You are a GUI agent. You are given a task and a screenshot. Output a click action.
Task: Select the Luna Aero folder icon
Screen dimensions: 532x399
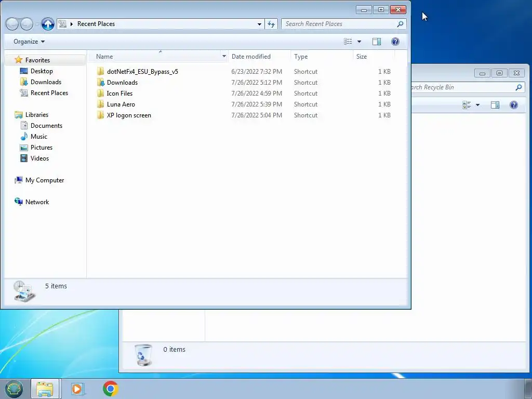[x=100, y=104]
